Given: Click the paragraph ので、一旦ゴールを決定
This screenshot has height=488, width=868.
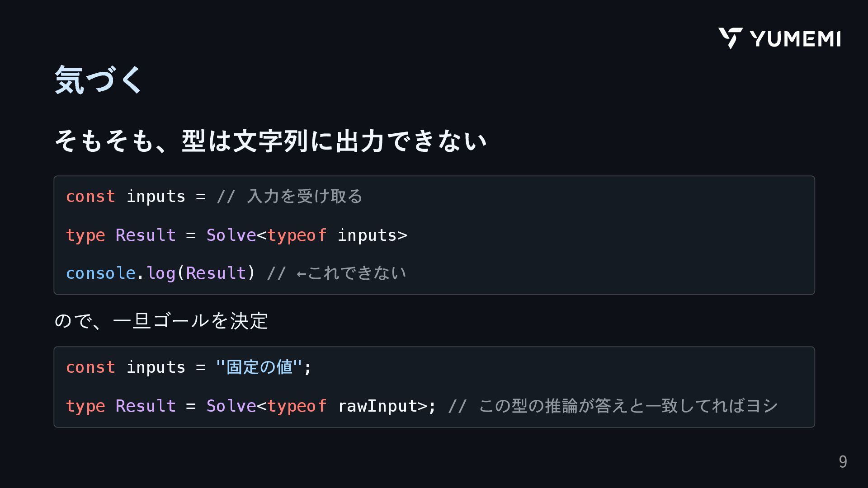Looking at the screenshot, I should coord(161,321).
